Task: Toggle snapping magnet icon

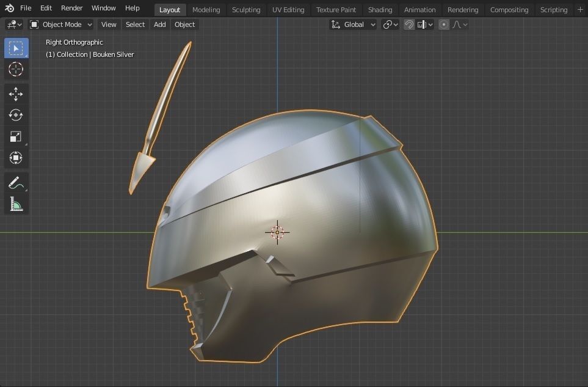Action: pos(408,25)
